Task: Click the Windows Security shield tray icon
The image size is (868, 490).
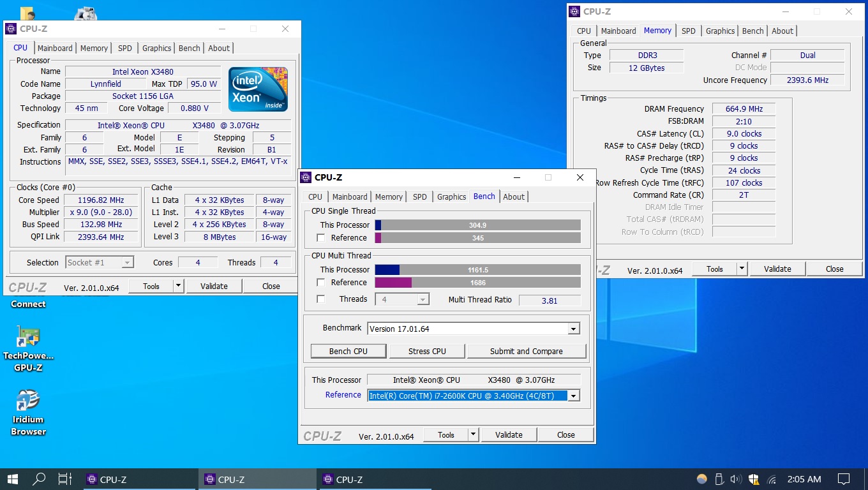Action: pyautogui.click(x=753, y=479)
